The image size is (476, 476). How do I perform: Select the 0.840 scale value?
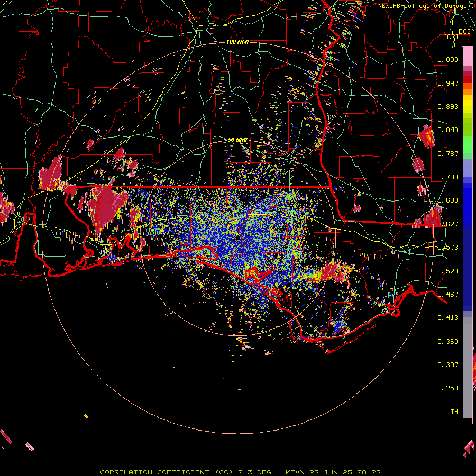(x=448, y=130)
